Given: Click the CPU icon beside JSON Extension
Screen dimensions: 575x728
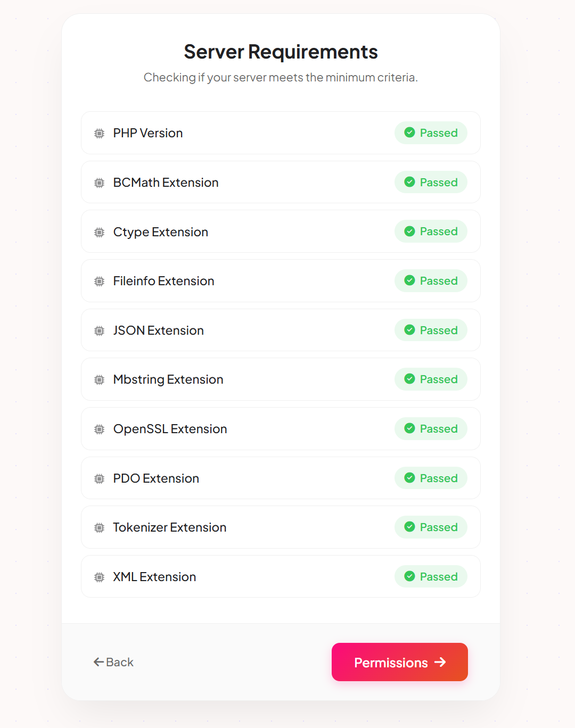Looking at the screenshot, I should click(99, 330).
